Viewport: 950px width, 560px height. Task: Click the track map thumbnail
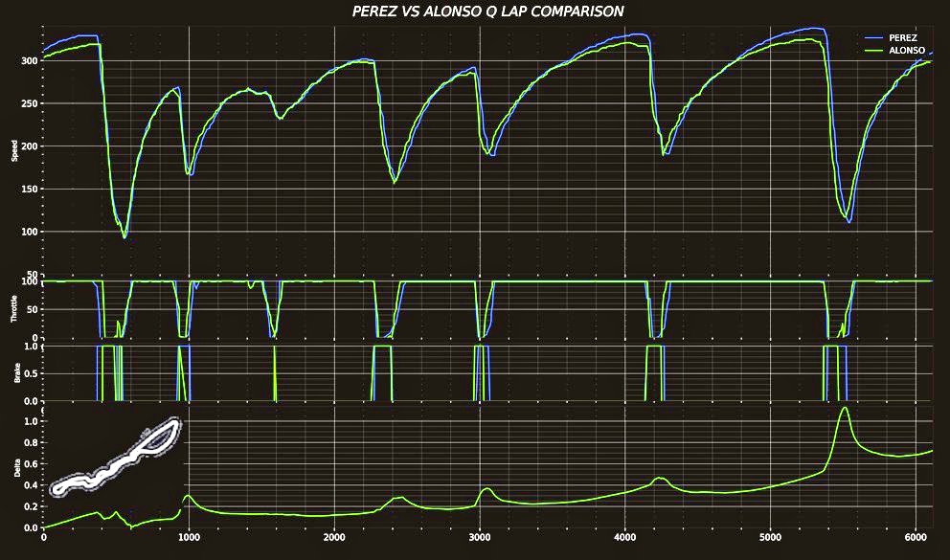point(115,459)
